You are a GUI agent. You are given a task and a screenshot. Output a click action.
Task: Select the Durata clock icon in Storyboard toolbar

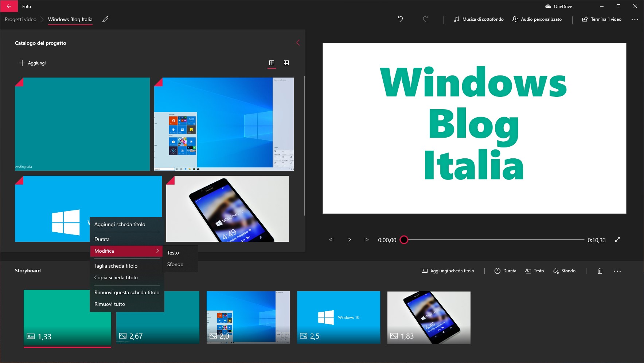tap(498, 271)
